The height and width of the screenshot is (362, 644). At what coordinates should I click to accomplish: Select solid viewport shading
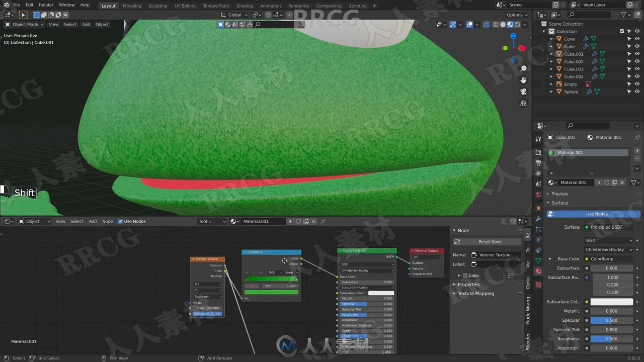[503, 24]
